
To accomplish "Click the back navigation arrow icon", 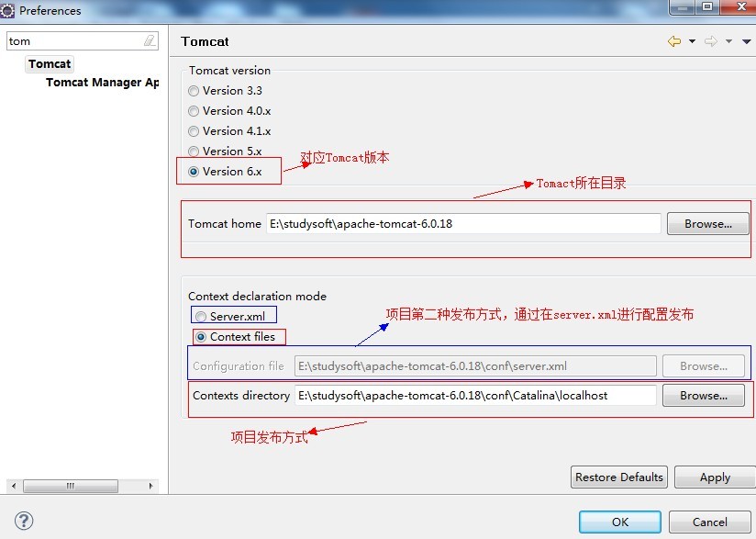I will click(x=674, y=41).
